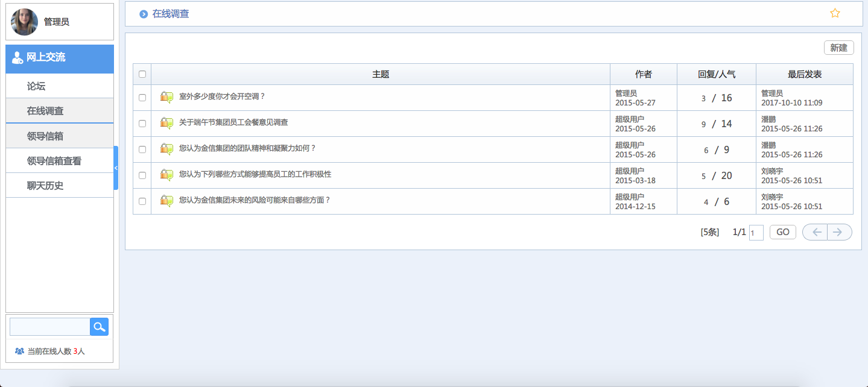Click topic icon beside Dragon Boat Festival survey
868x387 pixels.
coord(167,123)
